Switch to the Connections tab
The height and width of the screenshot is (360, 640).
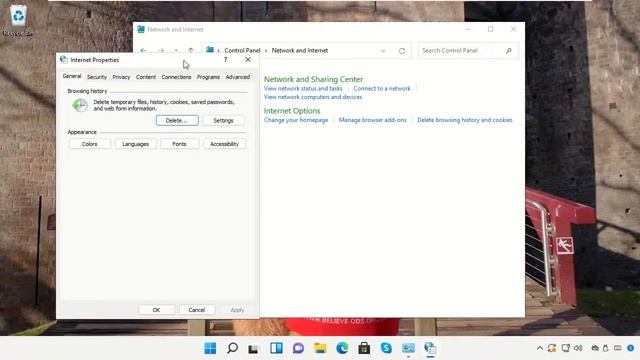(x=176, y=77)
